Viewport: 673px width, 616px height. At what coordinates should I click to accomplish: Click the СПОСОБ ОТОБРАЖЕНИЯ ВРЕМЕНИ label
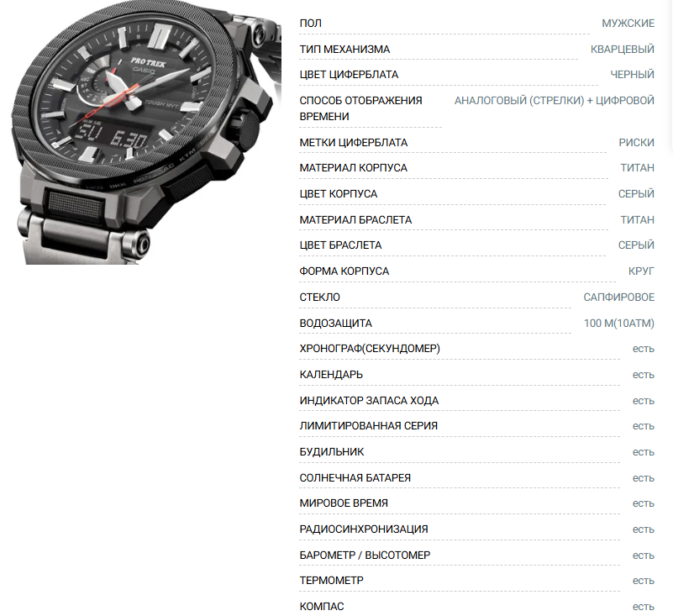tap(361, 108)
